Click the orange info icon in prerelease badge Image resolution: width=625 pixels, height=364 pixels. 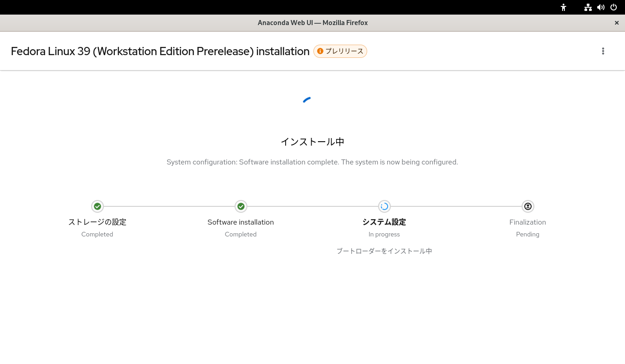(320, 51)
